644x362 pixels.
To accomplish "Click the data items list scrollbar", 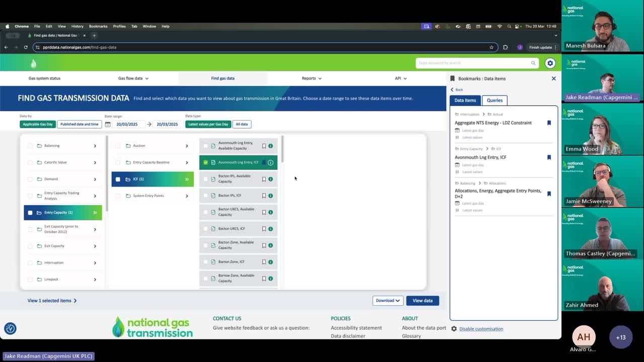I will [x=283, y=149].
